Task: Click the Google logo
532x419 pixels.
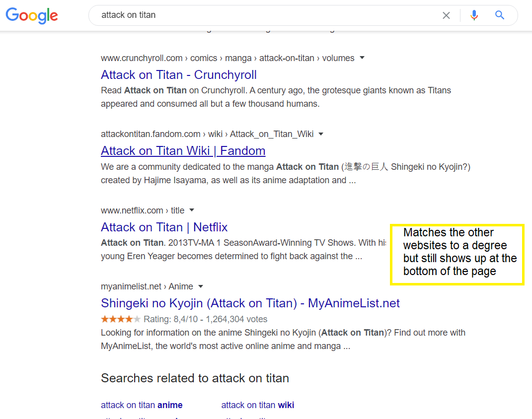Action: [32, 15]
